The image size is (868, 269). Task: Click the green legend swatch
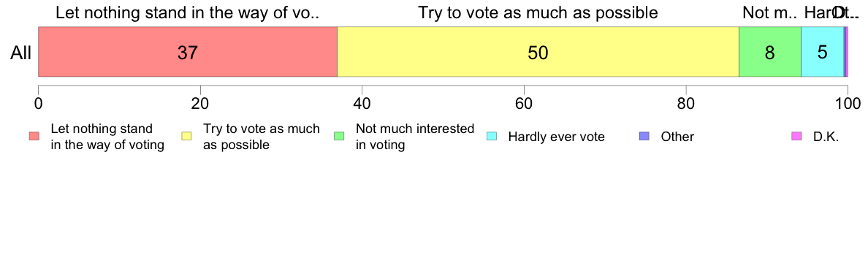pos(340,136)
